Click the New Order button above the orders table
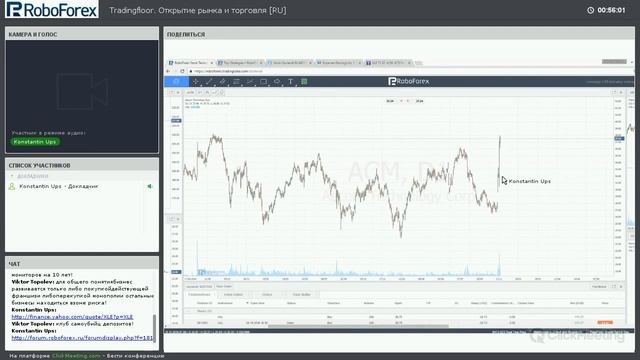 (x=224, y=287)
